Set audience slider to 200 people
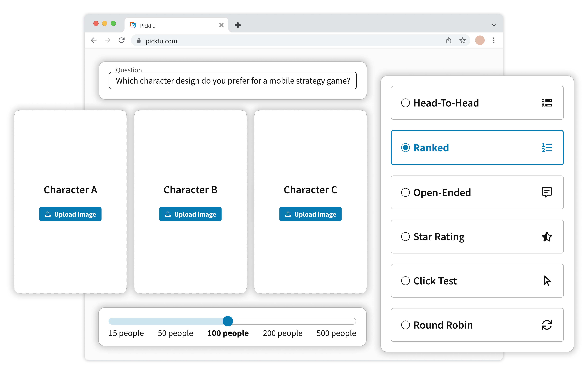This screenshot has width=588, height=374. [282, 321]
